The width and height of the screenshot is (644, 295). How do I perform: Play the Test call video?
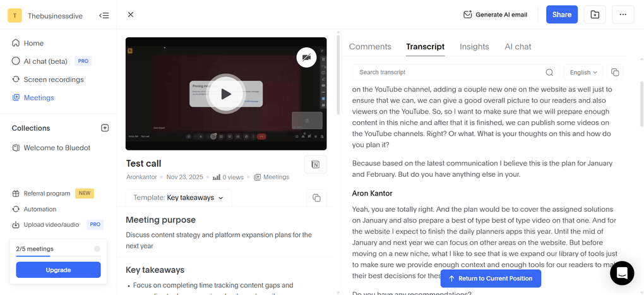click(x=226, y=93)
